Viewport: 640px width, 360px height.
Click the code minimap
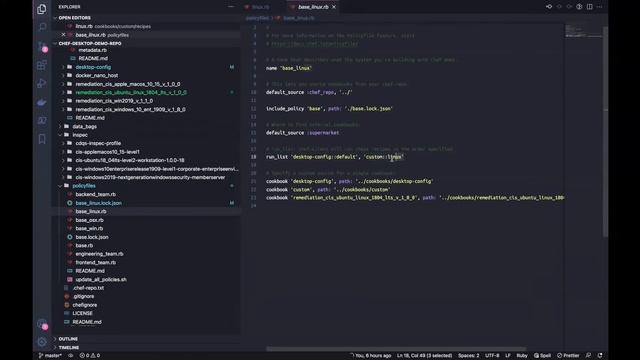coord(583,32)
